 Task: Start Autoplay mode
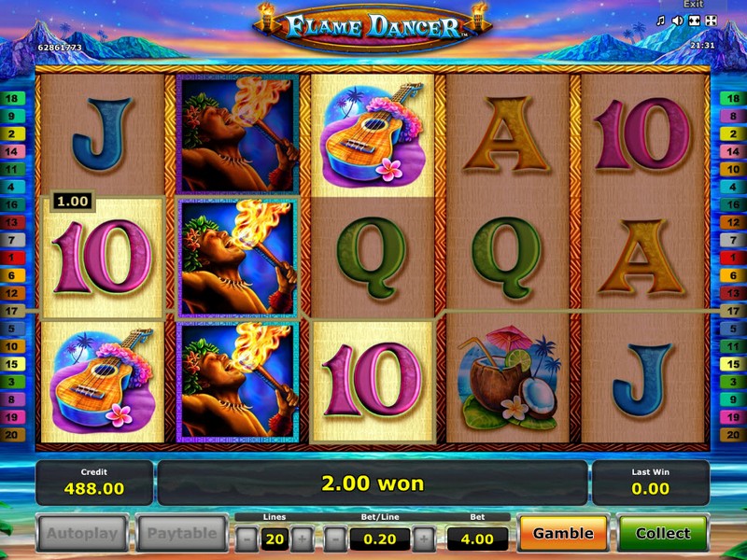(82, 533)
